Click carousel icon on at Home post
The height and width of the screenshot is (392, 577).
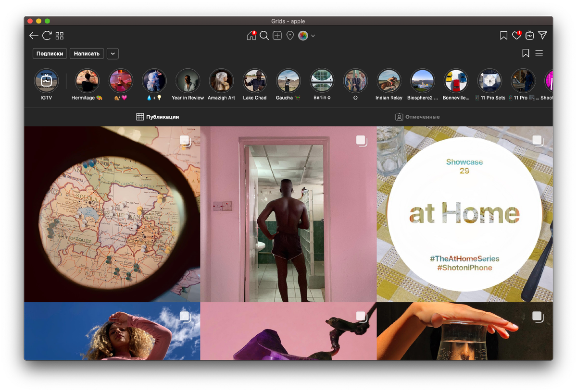coord(538,141)
